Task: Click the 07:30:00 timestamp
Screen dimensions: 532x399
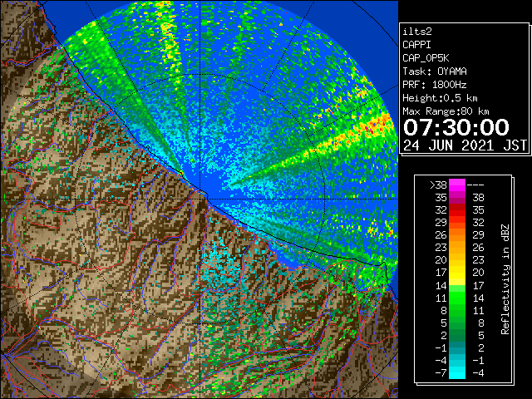Action: tap(456, 127)
